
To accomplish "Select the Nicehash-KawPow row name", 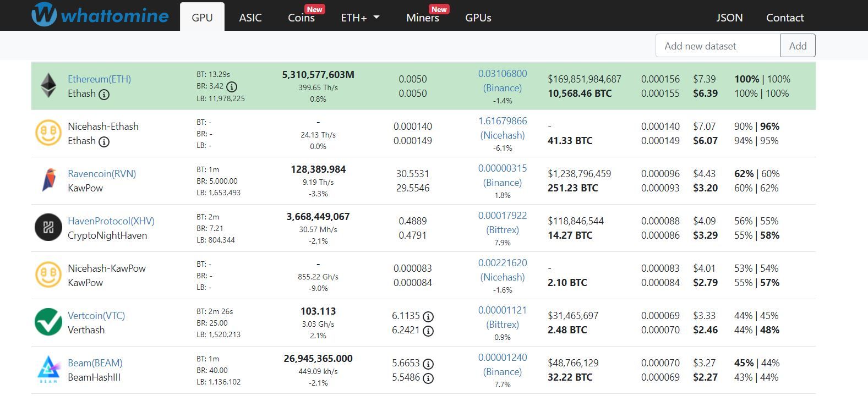I will coord(107,268).
